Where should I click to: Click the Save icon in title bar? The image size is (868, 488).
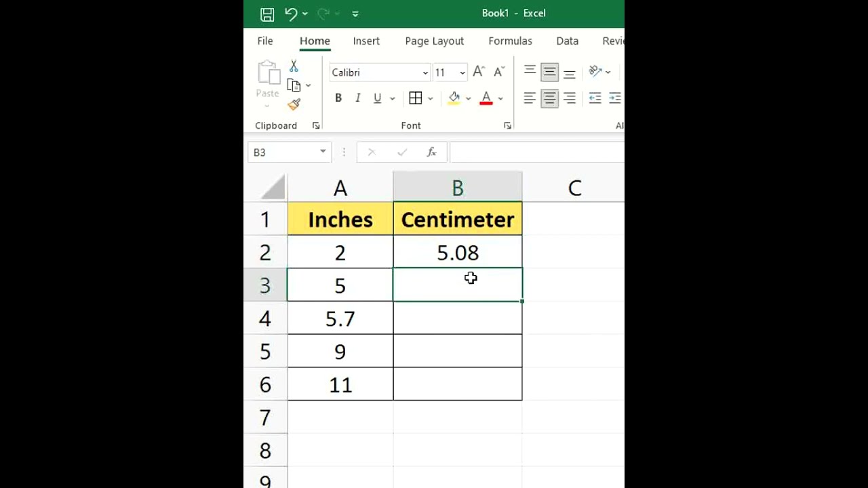[x=267, y=14]
